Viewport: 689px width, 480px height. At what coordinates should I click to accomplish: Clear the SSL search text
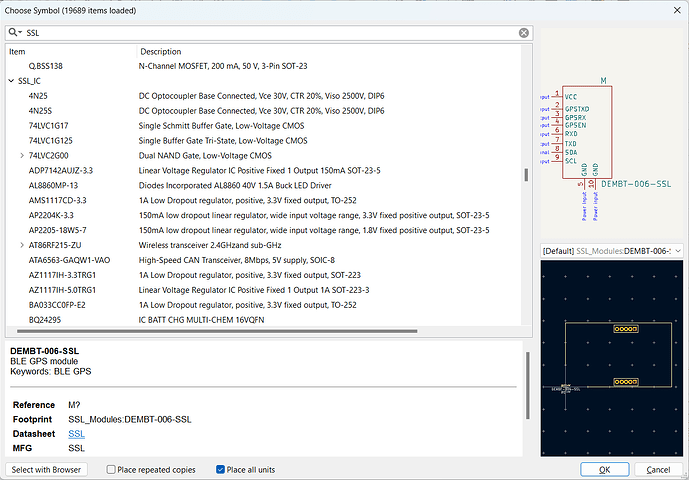tap(523, 33)
